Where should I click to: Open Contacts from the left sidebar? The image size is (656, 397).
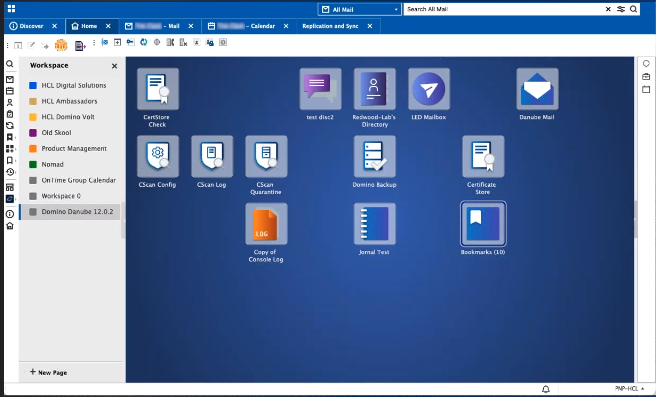click(10, 102)
